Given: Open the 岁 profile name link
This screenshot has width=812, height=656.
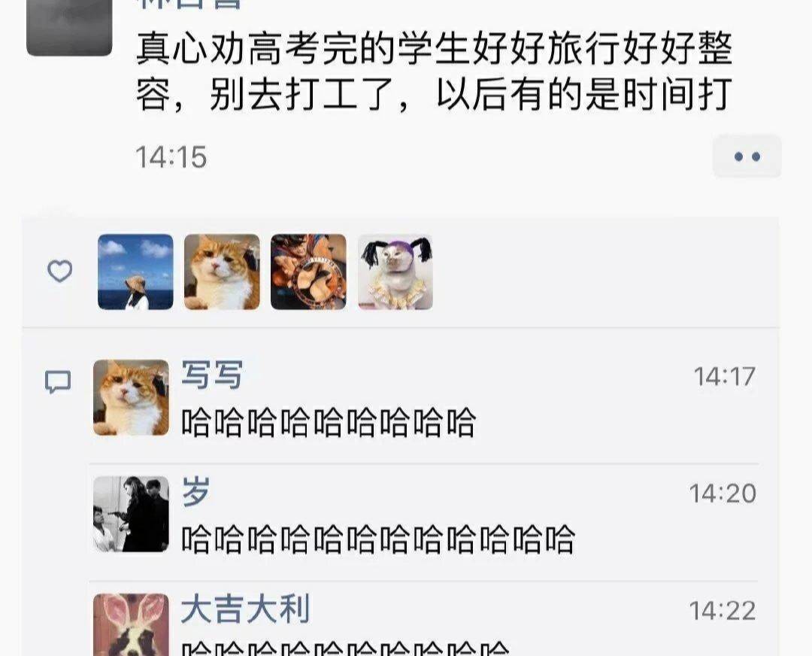Looking at the screenshot, I should point(195,492).
